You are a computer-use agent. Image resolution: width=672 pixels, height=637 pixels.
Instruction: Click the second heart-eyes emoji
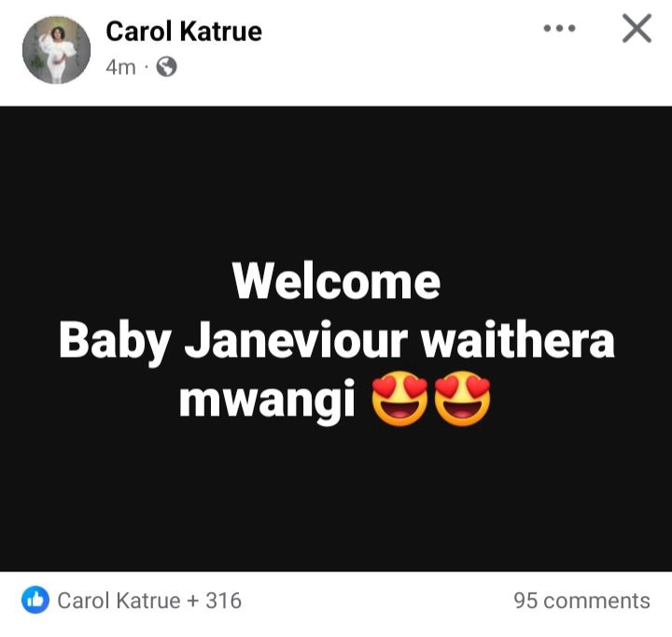(x=462, y=399)
